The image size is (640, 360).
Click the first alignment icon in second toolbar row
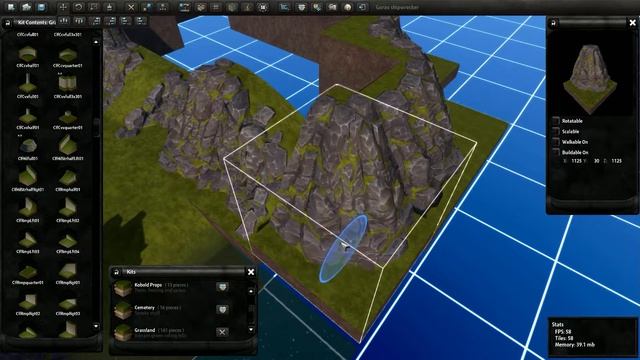64,21
